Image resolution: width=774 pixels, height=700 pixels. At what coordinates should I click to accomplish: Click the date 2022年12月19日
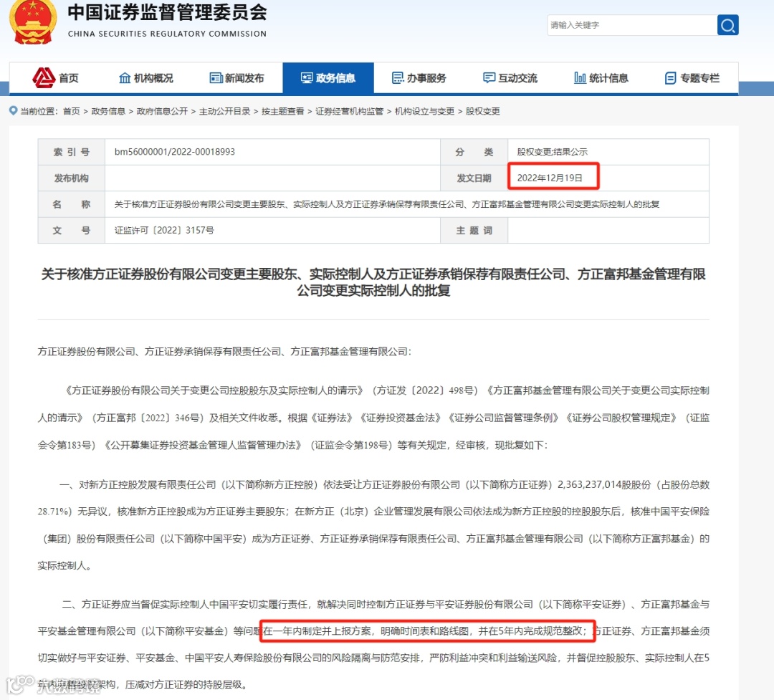point(550,178)
